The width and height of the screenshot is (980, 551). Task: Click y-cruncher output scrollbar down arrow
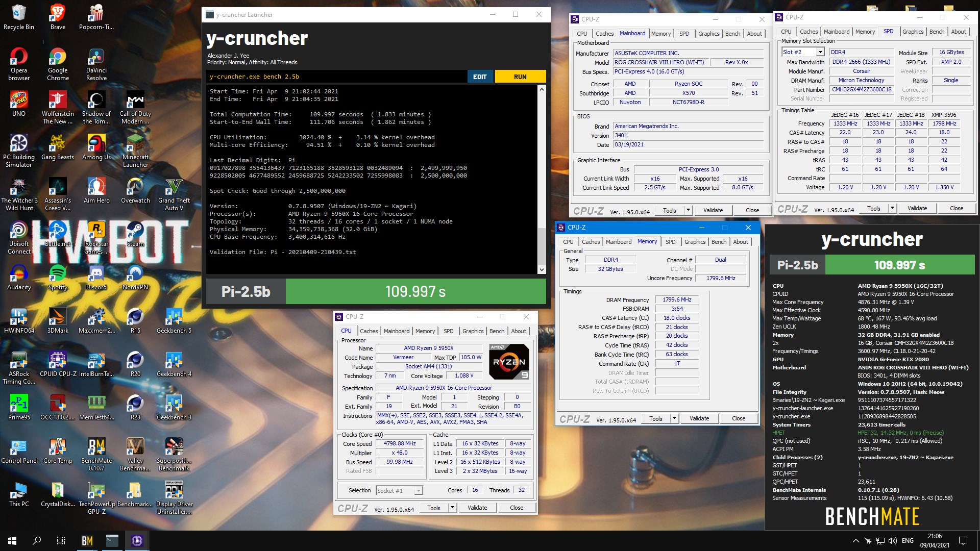[x=542, y=270]
